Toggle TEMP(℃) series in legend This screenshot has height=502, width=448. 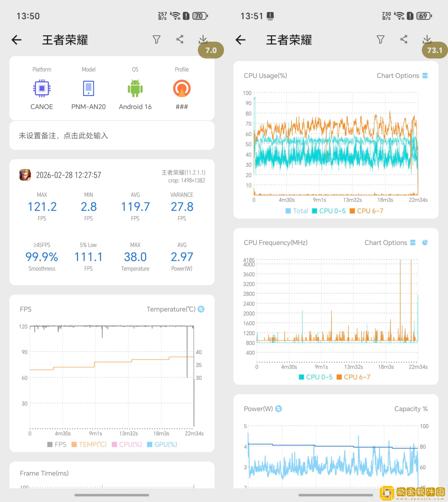point(89,444)
